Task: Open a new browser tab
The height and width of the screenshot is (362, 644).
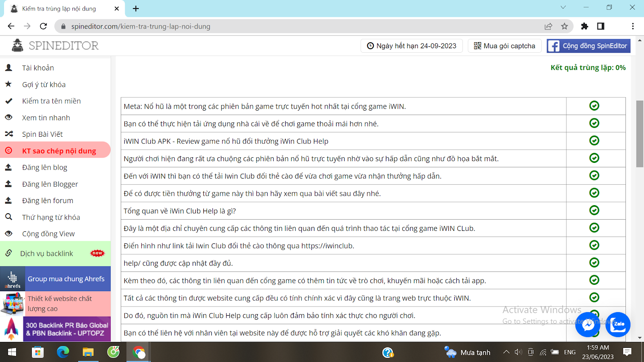Action: coord(136,8)
